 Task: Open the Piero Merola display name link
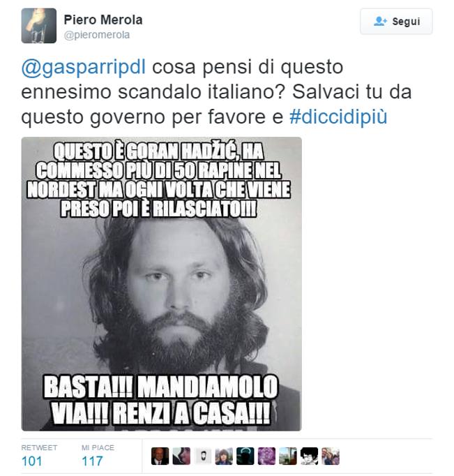point(103,20)
